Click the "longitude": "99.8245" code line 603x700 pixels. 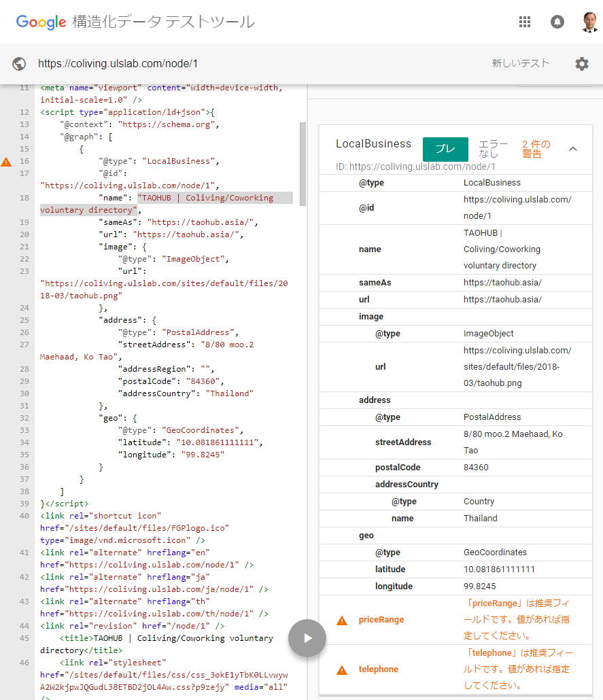coord(171,455)
